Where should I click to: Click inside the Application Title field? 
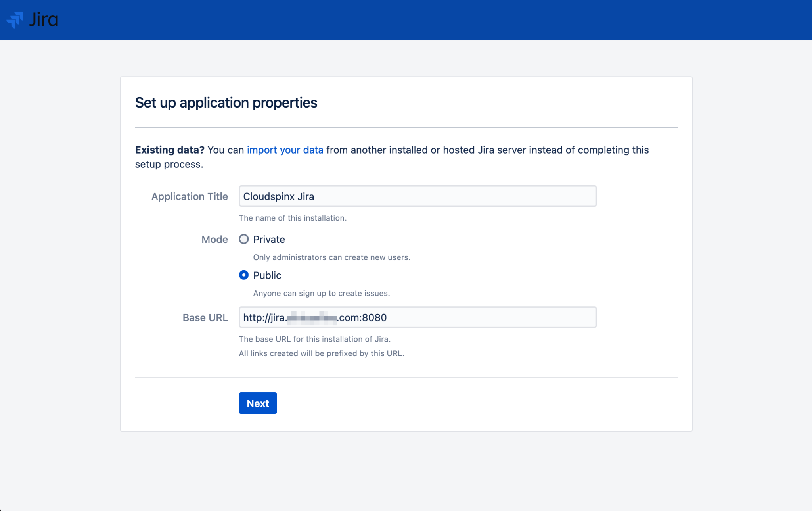coord(416,196)
